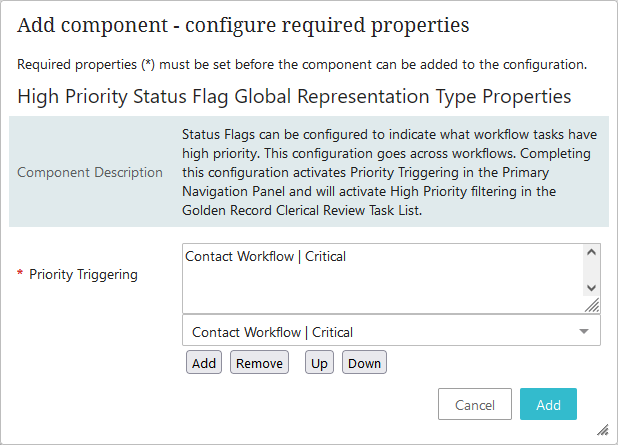This screenshot has width=618, height=445.
Task: Click the Component Description label
Action: click(x=90, y=172)
